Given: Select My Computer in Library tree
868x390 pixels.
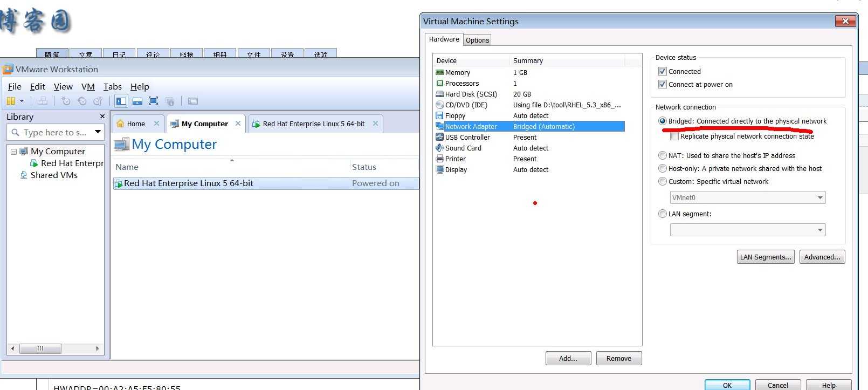Looking at the screenshot, I should click(58, 152).
